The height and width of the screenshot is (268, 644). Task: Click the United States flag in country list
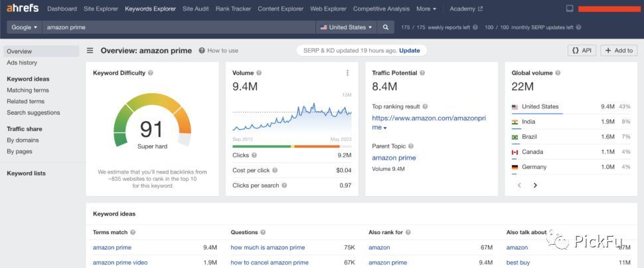pos(515,106)
